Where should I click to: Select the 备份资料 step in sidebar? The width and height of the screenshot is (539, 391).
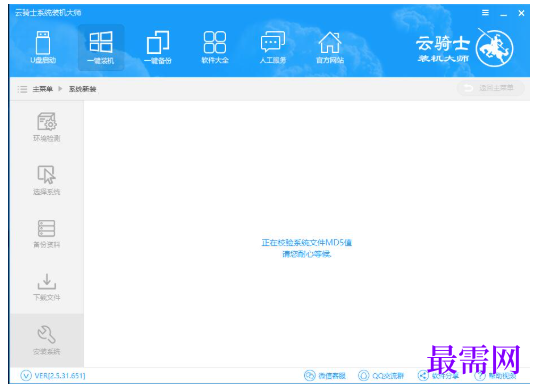coord(47,234)
